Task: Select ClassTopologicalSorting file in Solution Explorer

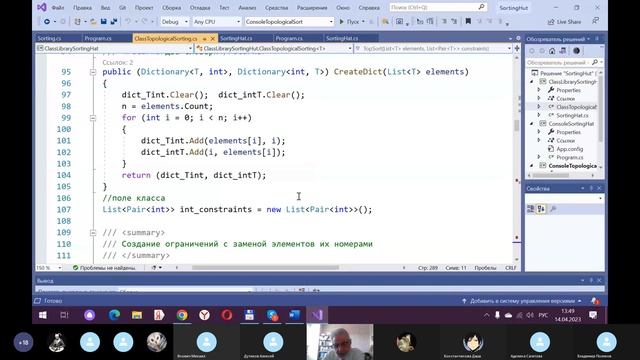Action: coord(576,107)
